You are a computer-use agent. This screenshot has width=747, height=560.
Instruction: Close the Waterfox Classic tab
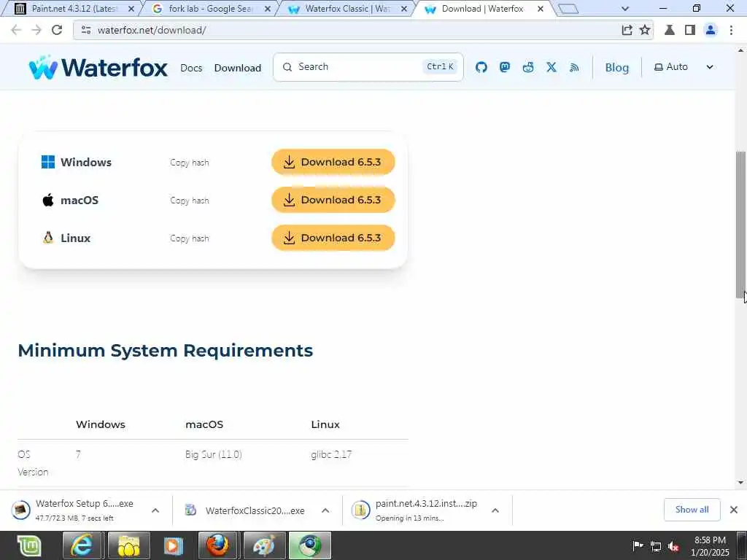tap(403, 9)
